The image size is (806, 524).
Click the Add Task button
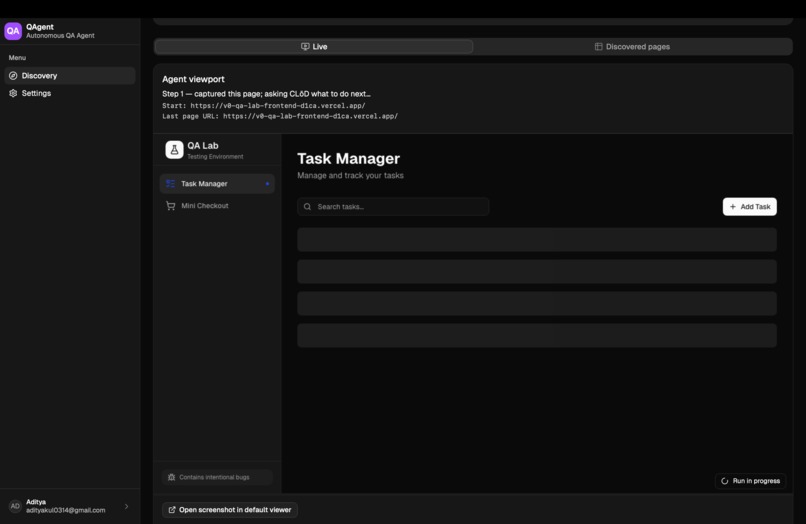coord(749,207)
